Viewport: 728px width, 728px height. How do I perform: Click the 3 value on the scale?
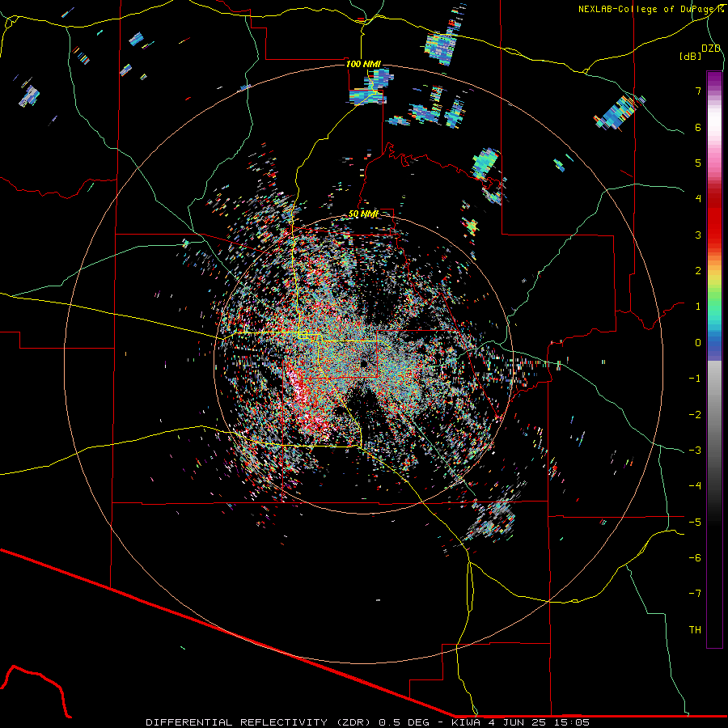698,235
